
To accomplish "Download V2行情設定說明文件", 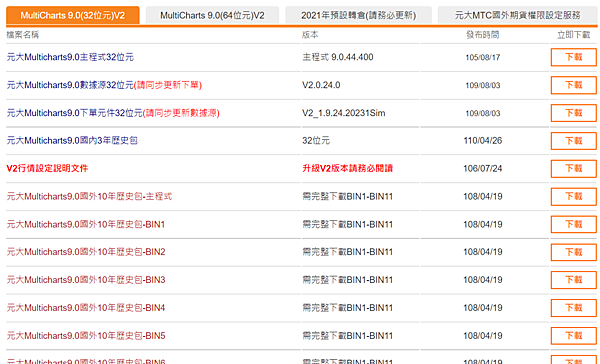I will (574, 168).
